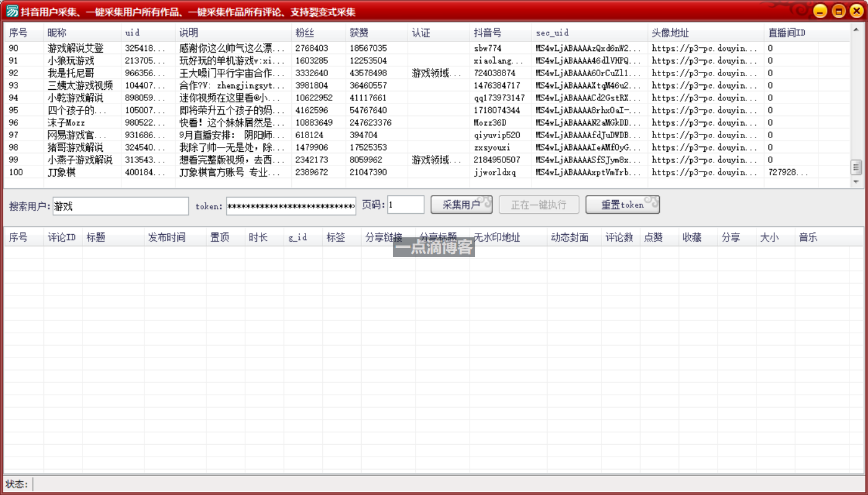Click the 直播间ID column header
The height and width of the screenshot is (495, 868).
[791, 33]
